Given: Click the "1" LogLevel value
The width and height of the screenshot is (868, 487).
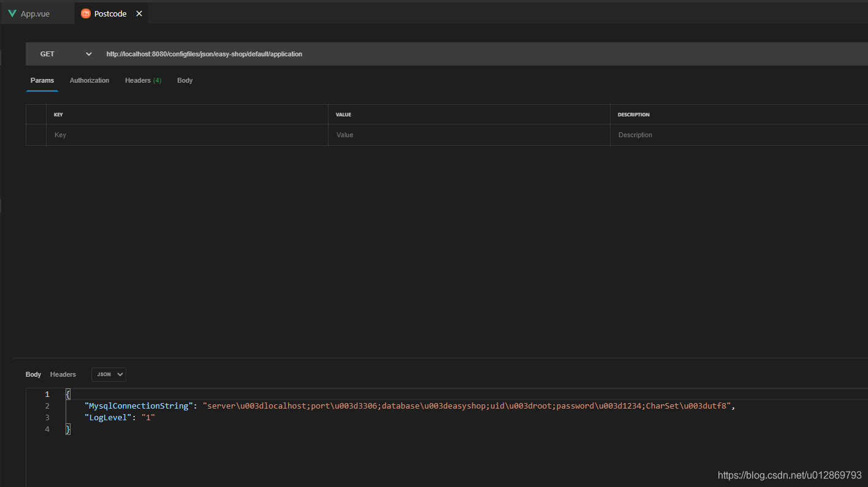Looking at the screenshot, I should (x=148, y=417).
